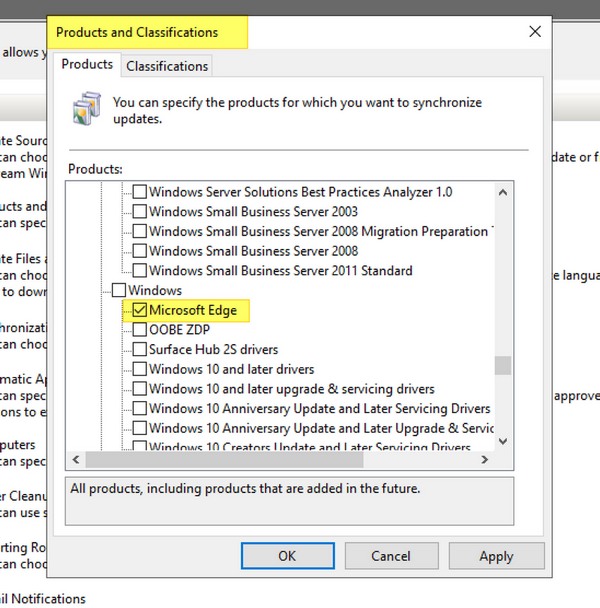Click the Apply button
The image size is (600, 608).
coord(496,556)
